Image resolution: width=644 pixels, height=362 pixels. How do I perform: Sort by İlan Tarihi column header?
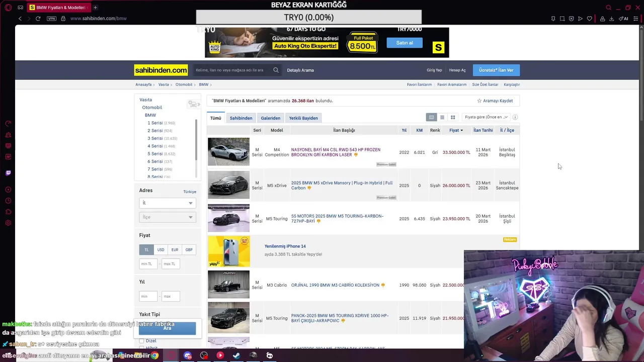coord(483,130)
